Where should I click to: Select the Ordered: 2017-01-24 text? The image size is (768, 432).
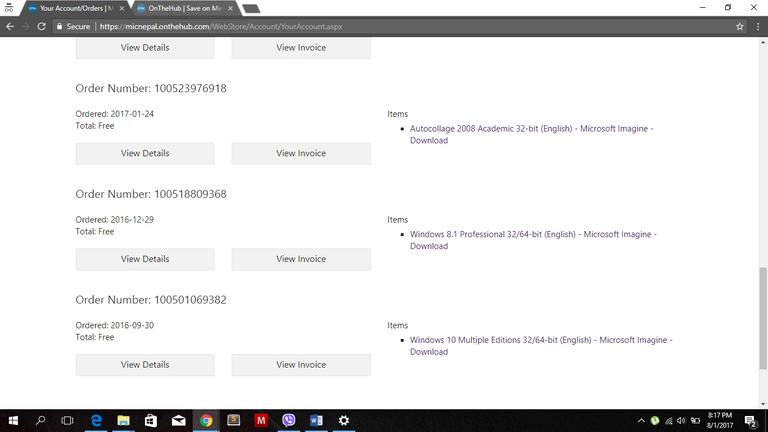click(x=115, y=114)
